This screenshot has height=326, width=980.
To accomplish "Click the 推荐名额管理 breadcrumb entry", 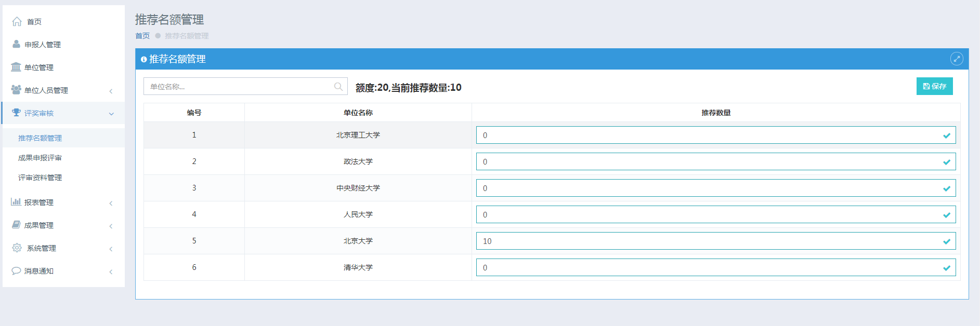I will [187, 36].
